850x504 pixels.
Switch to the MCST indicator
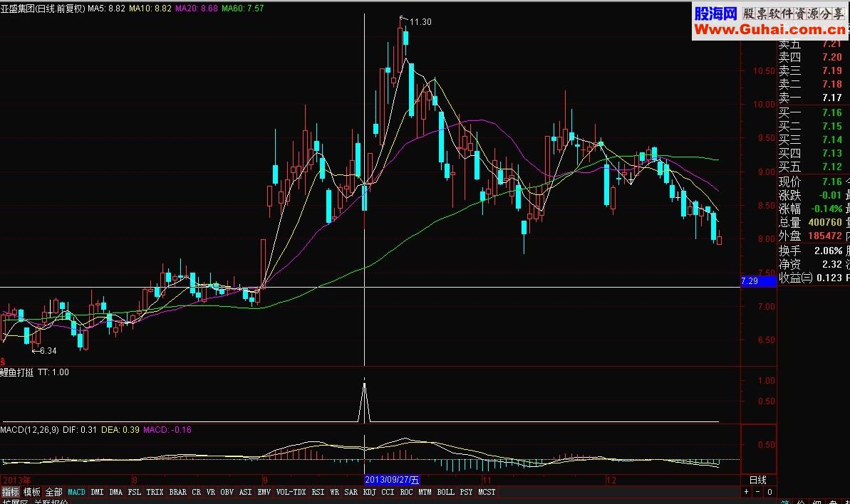[487, 492]
